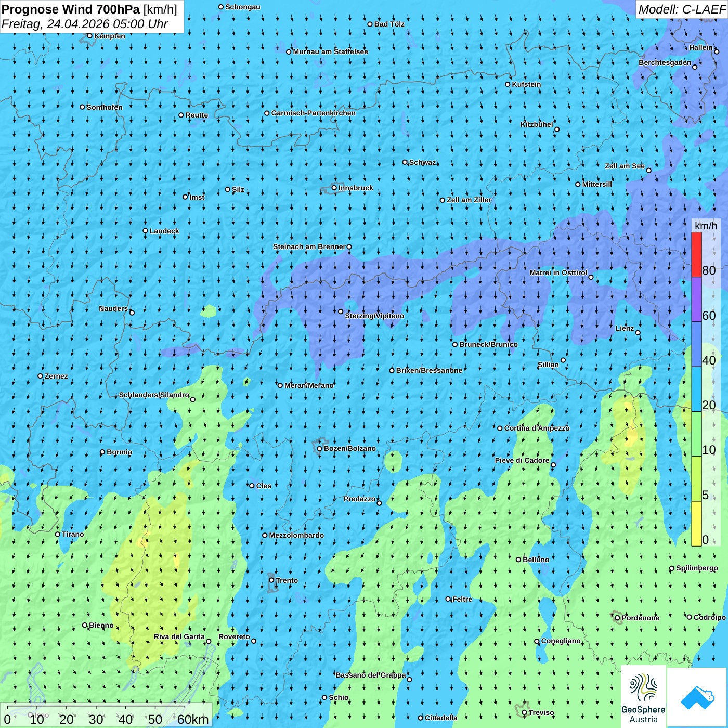Click the Murnau am Staffelsee label
The width and height of the screenshot is (728, 728).
330,51
